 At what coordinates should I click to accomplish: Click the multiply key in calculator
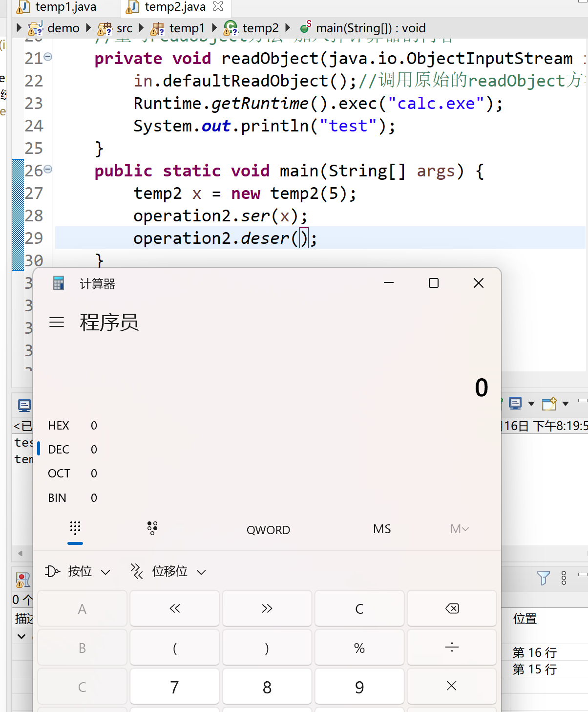pos(452,687)
